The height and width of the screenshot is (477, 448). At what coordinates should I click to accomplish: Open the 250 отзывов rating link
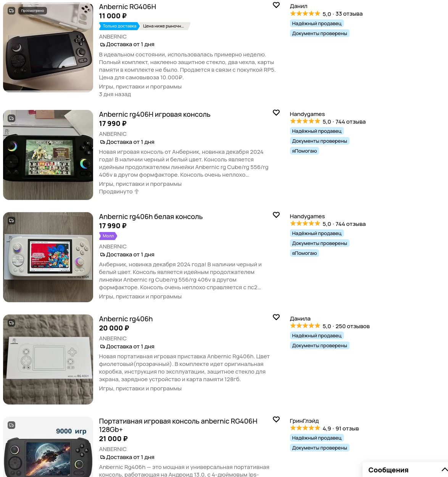[352, 326]
